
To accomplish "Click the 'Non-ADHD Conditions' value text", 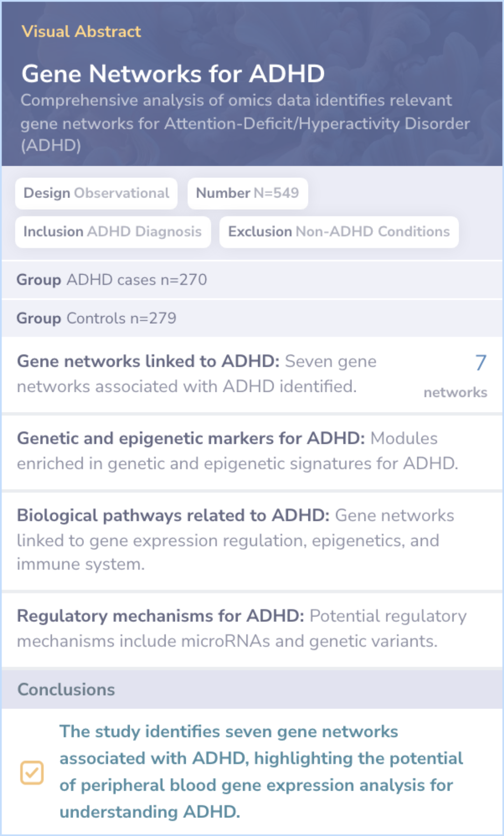I will pyautogui.click(x=373, y=232).
